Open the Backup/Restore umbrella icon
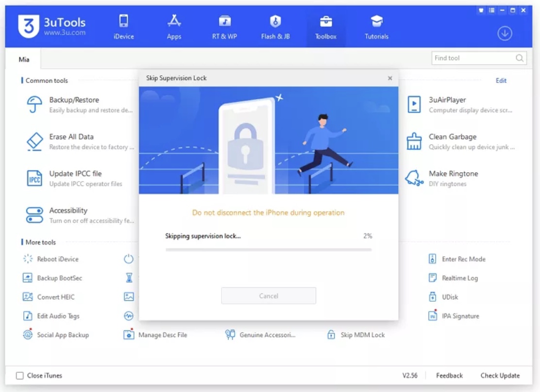The width and height of the screenshot is (540, 392). (x=34, y=104)
